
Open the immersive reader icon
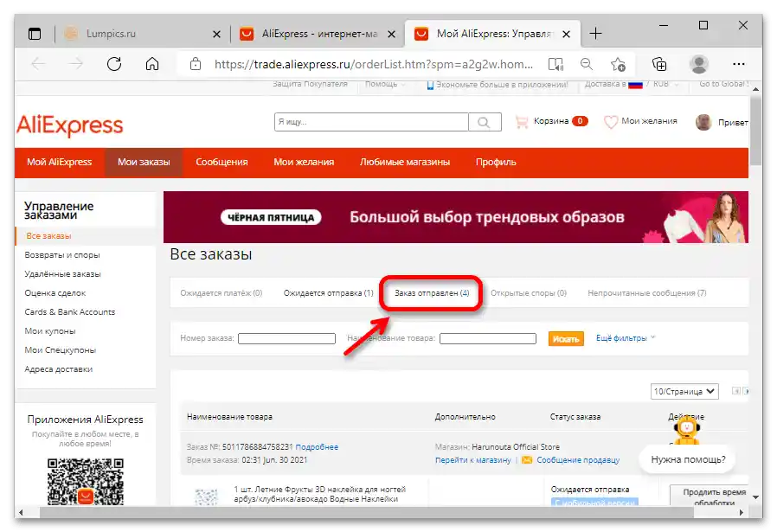tap(556, 64)
